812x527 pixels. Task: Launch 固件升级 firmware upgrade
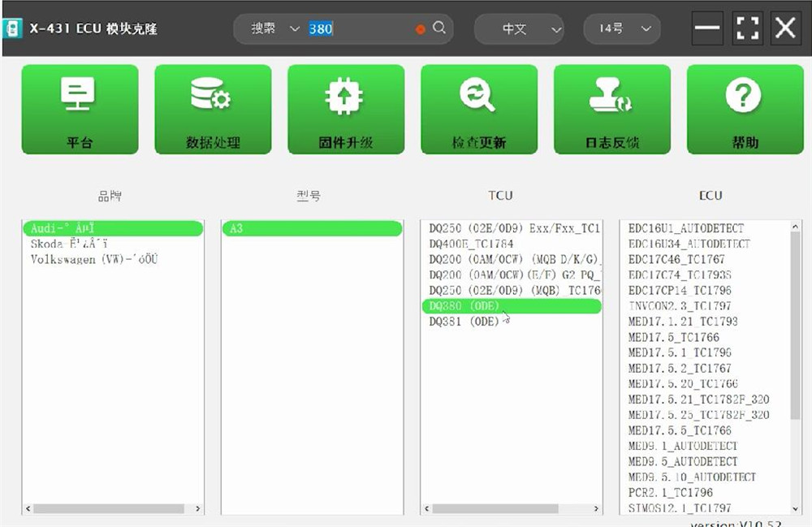[346, 108]
